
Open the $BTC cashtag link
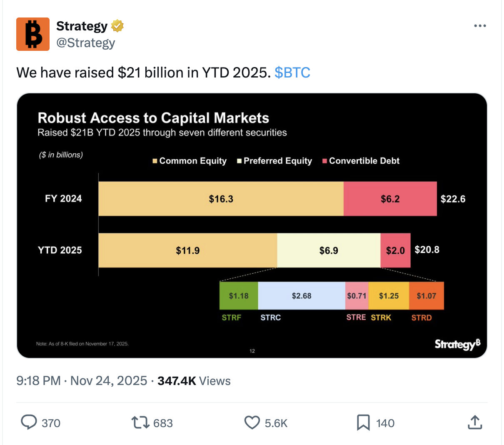tap(292, 72)
